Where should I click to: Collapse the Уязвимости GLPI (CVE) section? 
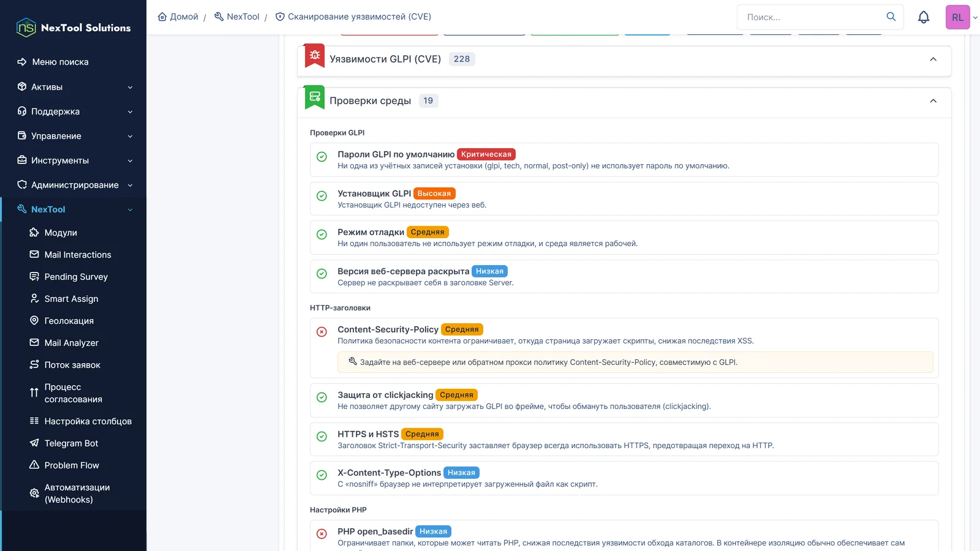click(933, 59)
